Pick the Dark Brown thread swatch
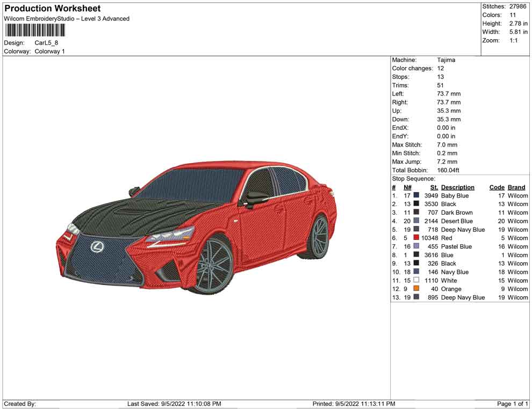The width and height of the screenshot is (532, 409). [416, 213]
